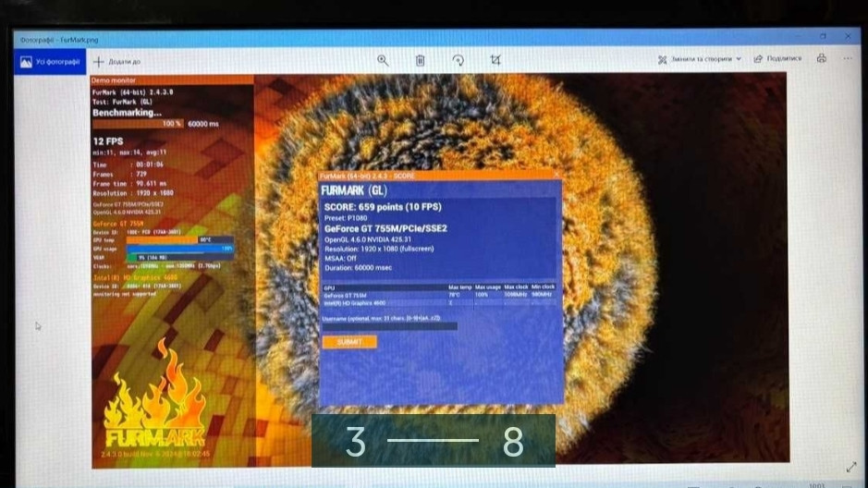Screen dimensions: 868x488
Task: Rotate the photo with the rotate icon
Action: 458,60
